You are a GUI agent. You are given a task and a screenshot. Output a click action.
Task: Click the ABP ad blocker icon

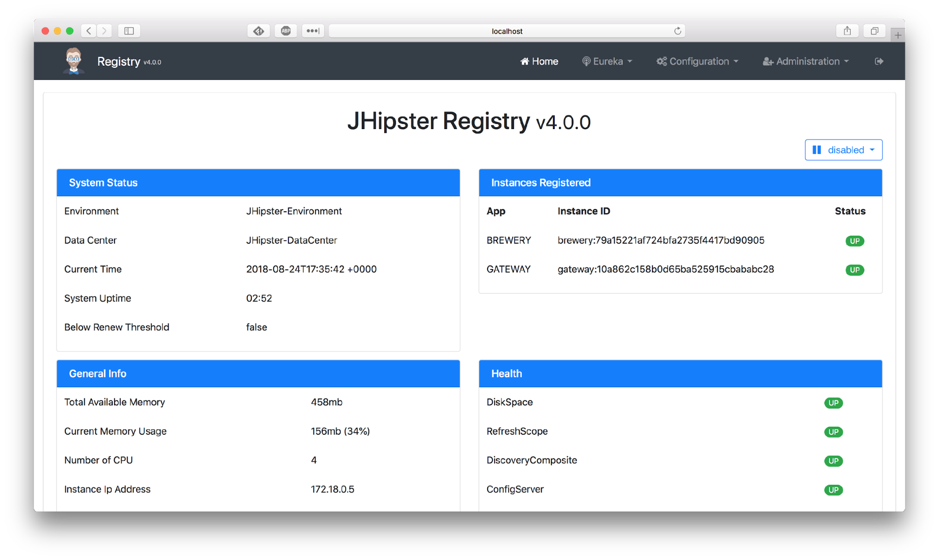click(286, 31)
